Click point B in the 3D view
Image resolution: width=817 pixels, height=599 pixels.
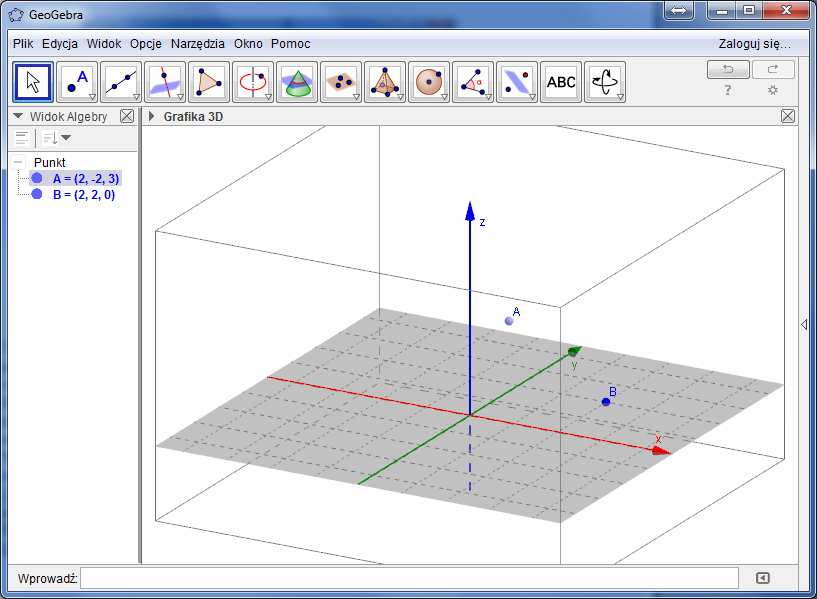(x=605, y=402)
